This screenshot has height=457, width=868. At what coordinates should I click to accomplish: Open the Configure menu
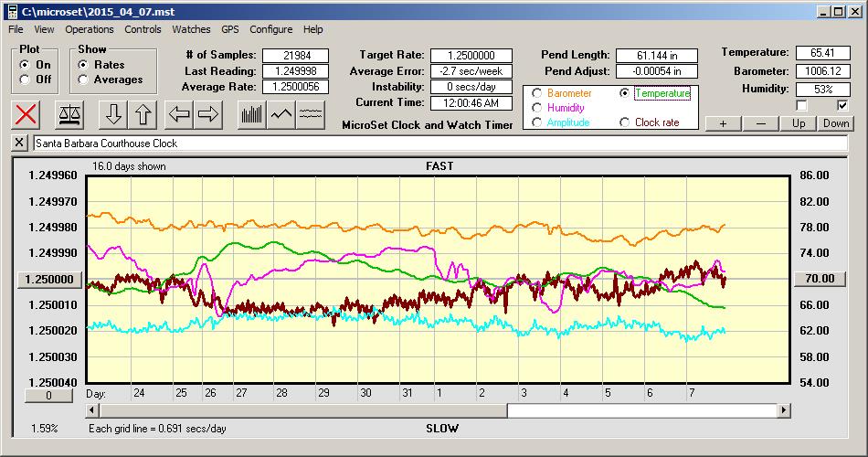tap(270, 29)
